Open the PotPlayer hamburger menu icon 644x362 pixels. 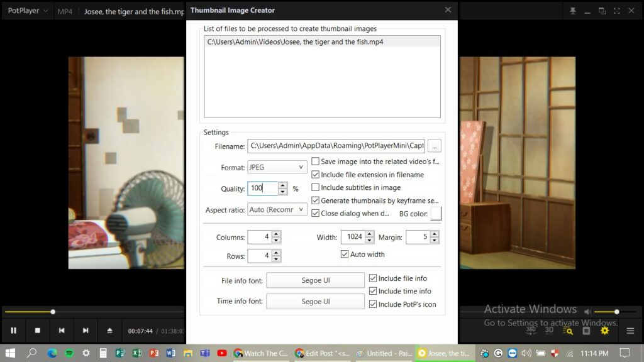[630, 331]
